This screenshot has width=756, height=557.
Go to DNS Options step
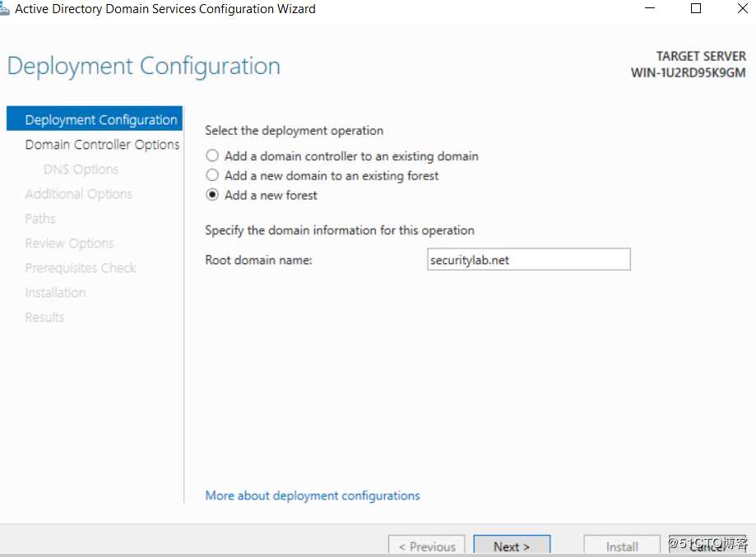click(x=81, y=169)
